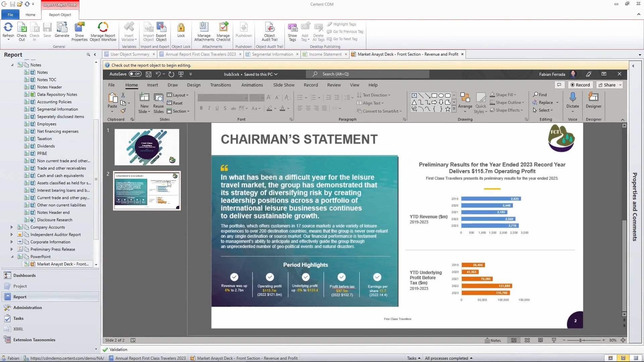Open the Dashboards navigation section
Screen dimensions: 644x362
(x=24, y=276)
